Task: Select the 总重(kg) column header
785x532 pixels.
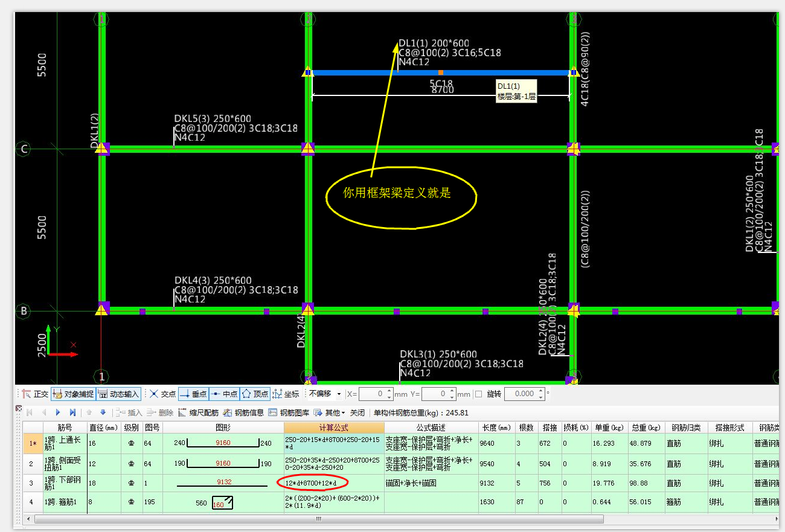Action: tap(647, 428)
